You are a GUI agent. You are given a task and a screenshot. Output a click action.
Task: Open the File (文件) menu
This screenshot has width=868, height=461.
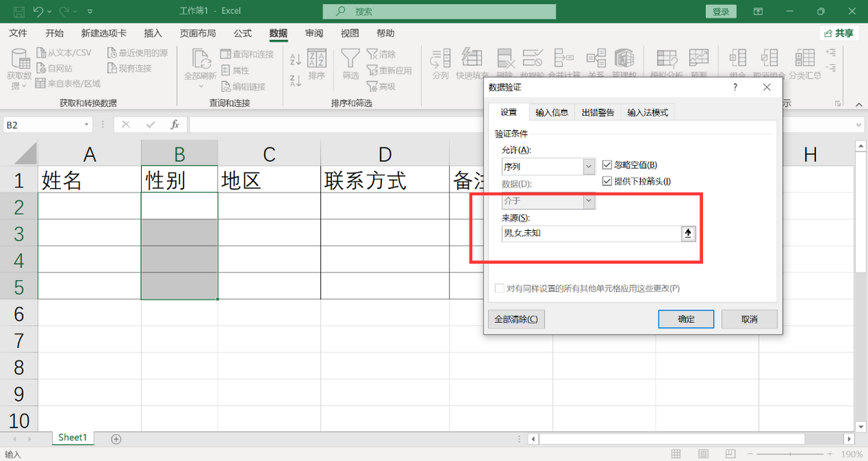tap(18, 33)
